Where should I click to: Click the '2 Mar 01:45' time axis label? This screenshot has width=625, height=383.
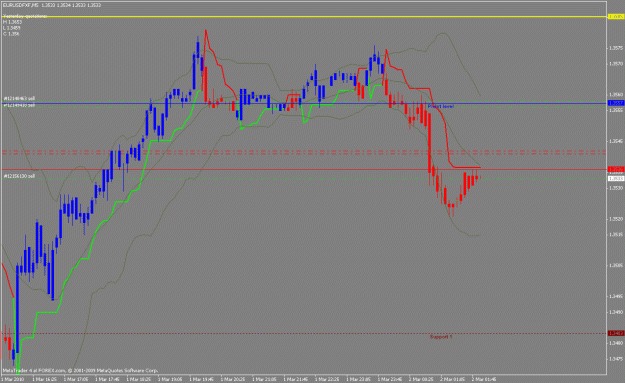tap(483, 379)
